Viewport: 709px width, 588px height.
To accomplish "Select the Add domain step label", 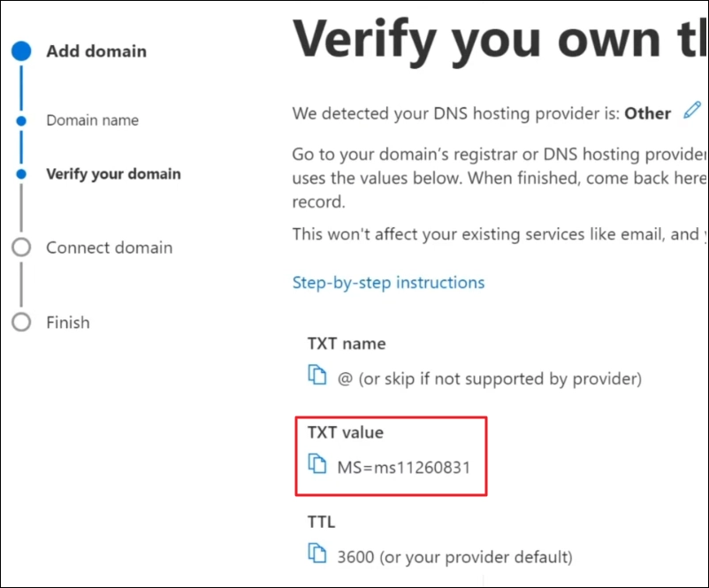I will click(x=96, y=51).
